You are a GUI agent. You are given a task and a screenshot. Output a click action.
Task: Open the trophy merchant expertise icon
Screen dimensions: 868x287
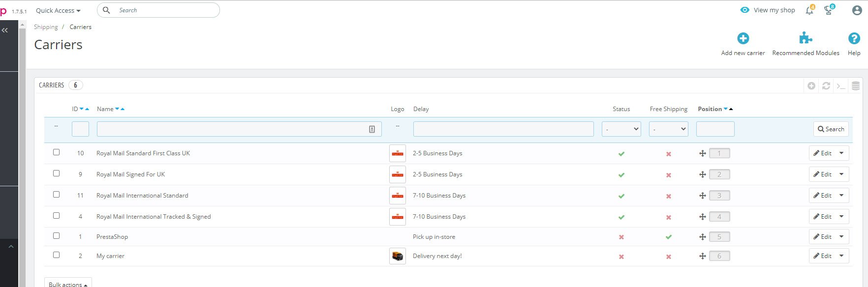pyautogui.click(x=829, y=10)
